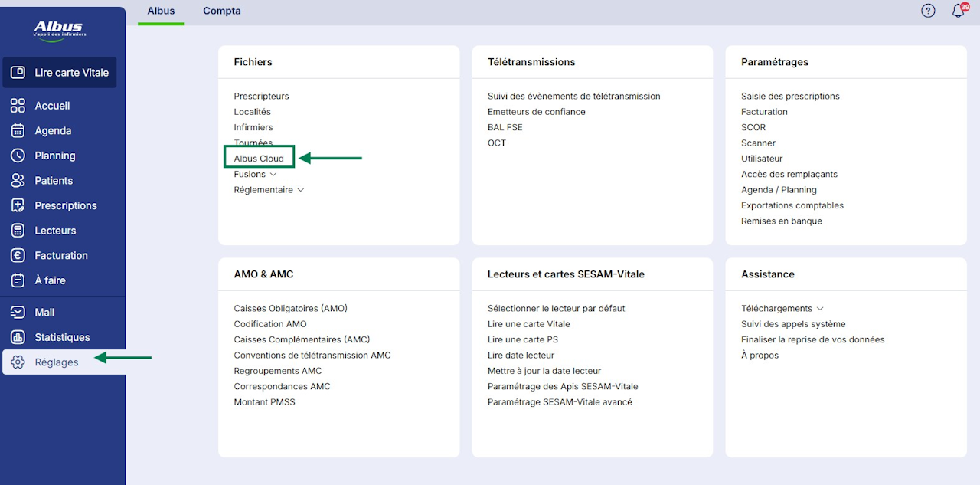Open the Statistiques chart icon
The width and height of the screenshot is (980, 485).
tap(18, 337)
